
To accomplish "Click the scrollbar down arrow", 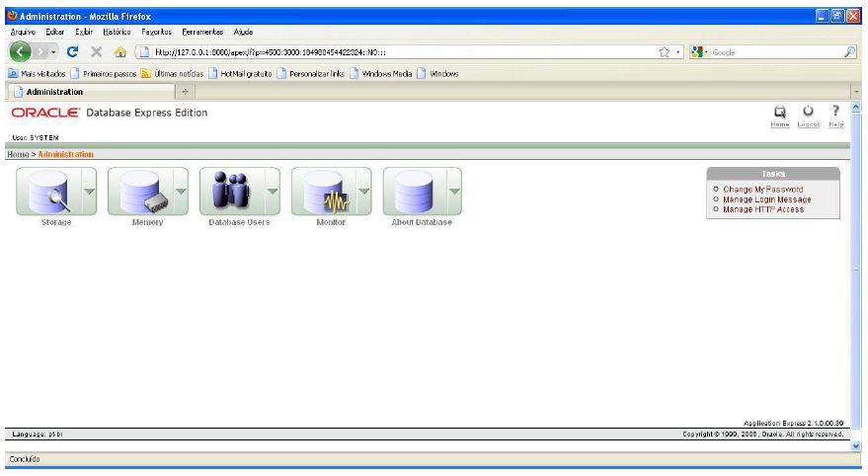I will (856, 445).
